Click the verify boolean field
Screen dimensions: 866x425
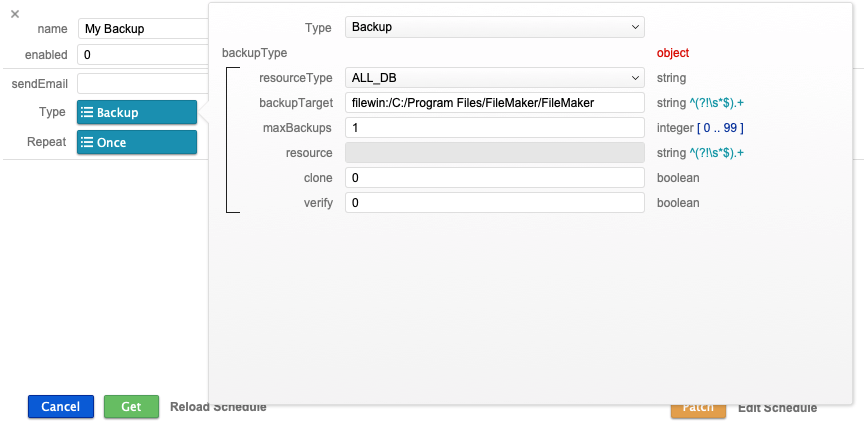pos(494,202)
